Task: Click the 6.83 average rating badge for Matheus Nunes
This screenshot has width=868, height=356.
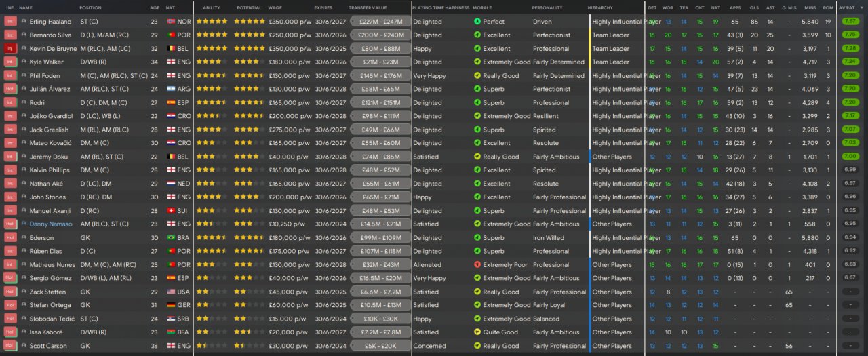Action: click(849, 264)
